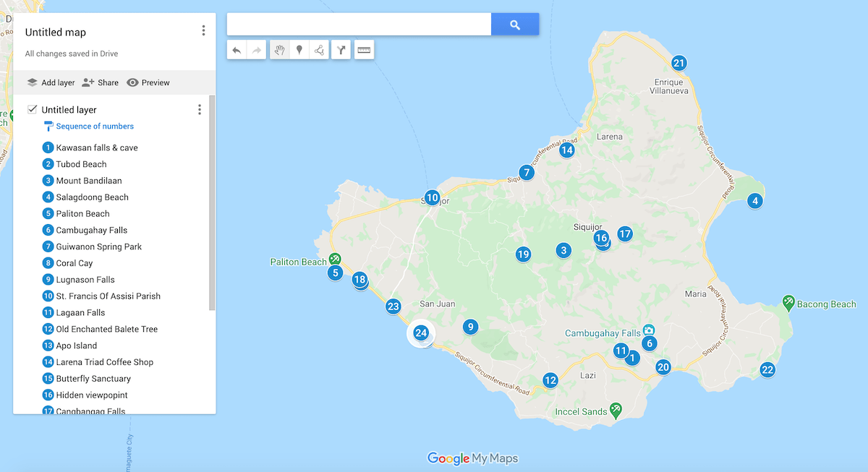Screen dimensions: 868x472
Task: Click Add layer
Action: (51, 82)
